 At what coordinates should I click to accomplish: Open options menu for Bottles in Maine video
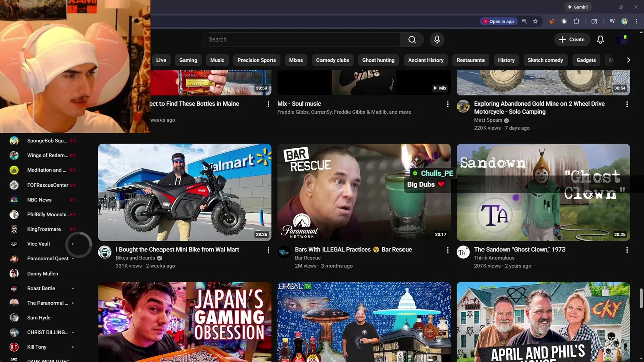(x=268, y=104)
